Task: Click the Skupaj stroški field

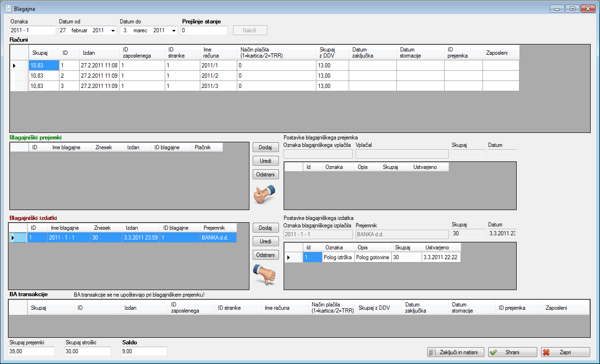Action: tap(88, 351)
